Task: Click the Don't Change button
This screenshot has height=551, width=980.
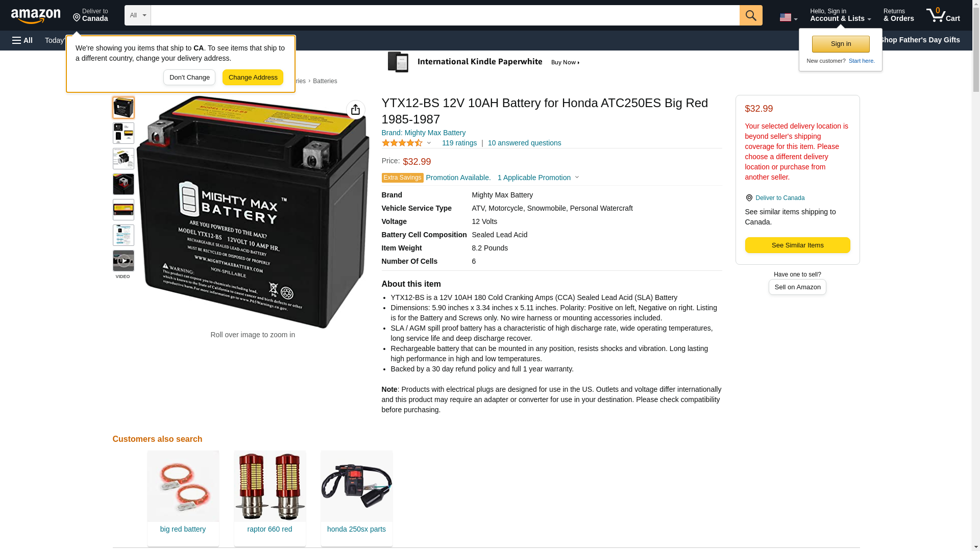Action: pyautogui.click(x=189, y=78)
